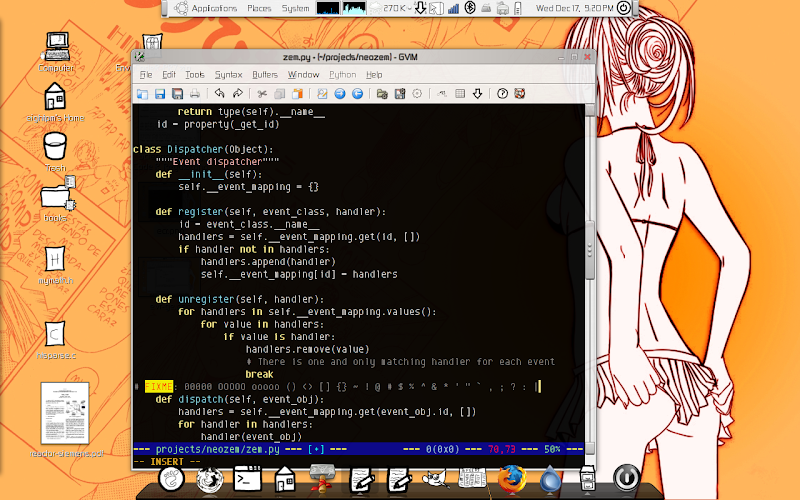
Task: Cut the selection using the scissors icon
Action: (262, 94)
